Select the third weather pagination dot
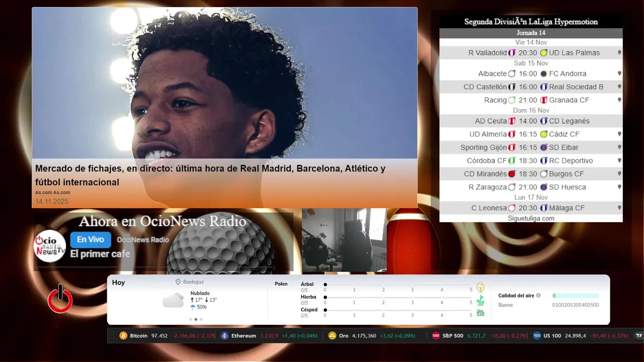The height and width of the screenshot is (362, 644). 201,319
